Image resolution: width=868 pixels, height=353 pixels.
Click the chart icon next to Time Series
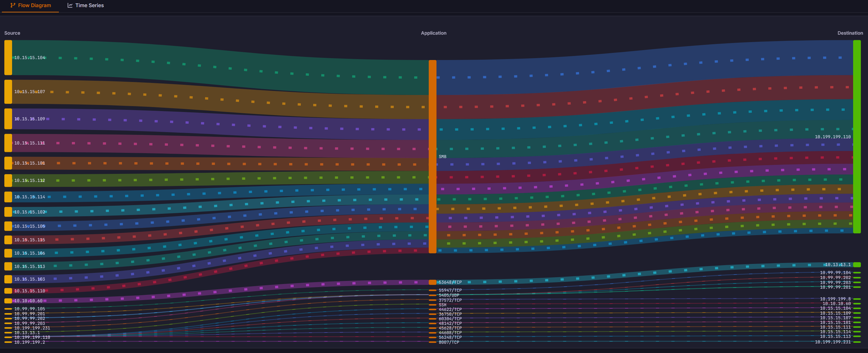pyautogui.click(x=70, y=5)
